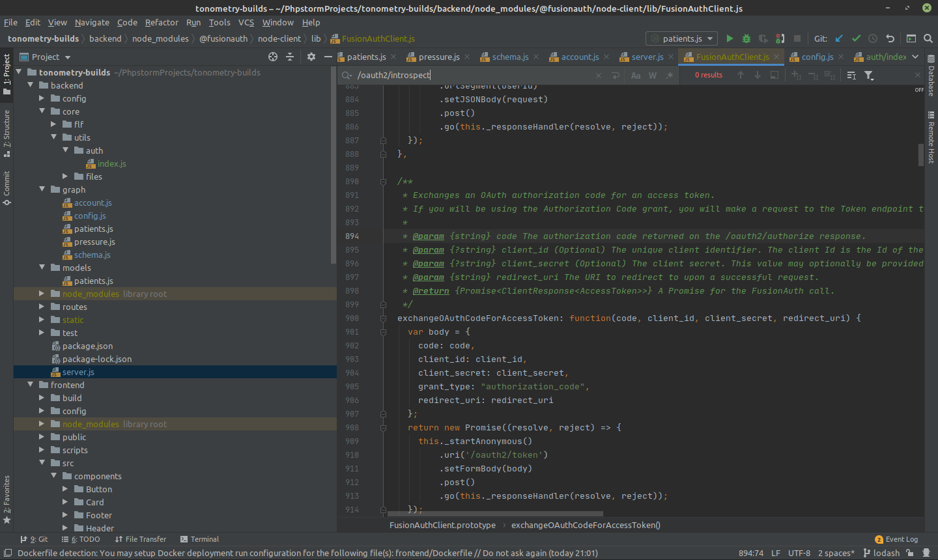
Task: Open Project panel settings gear
Action: (x=311, y=57)
